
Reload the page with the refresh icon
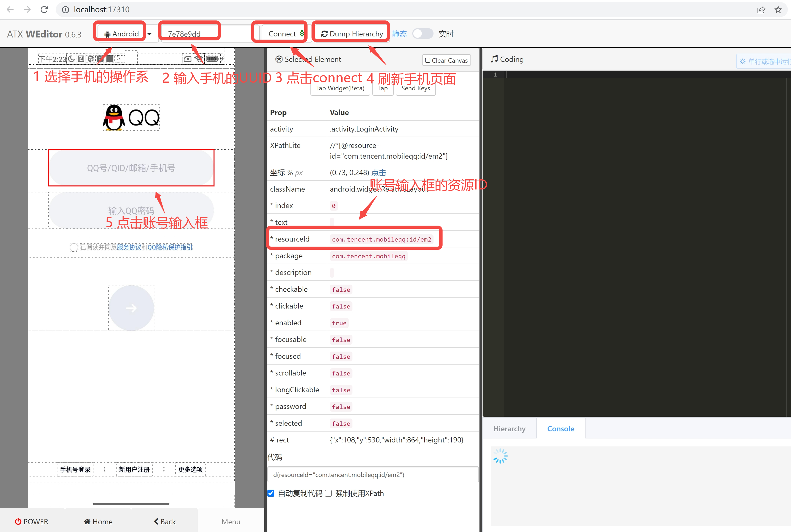(x=44, y=10)
